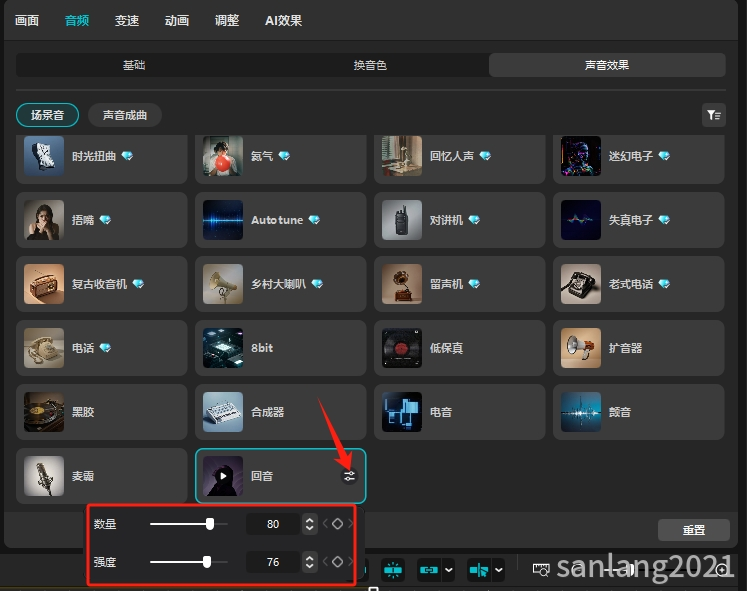Choose the 乡村大喇叭 effect
This screenshot has height=591, width=747.
point(281,284)
